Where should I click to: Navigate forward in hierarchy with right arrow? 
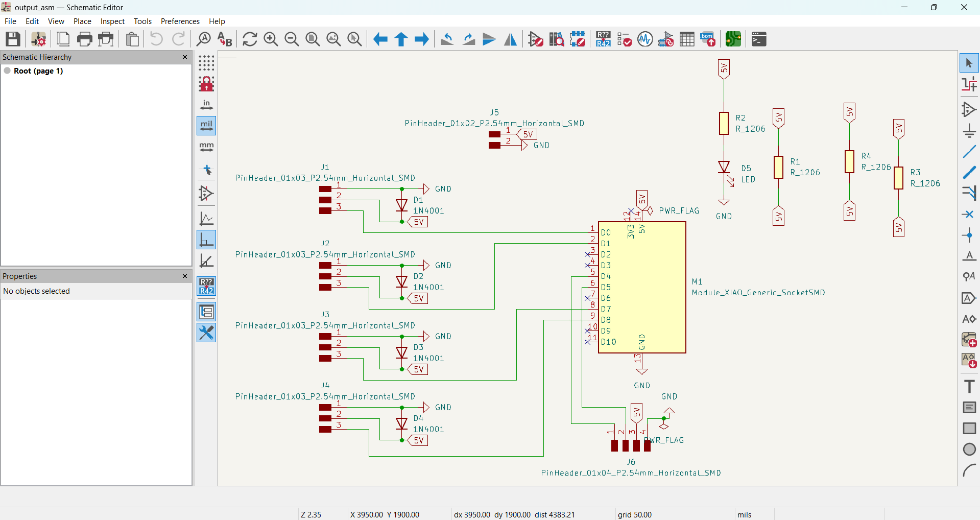pyautogui.click(x=422, y=39)
